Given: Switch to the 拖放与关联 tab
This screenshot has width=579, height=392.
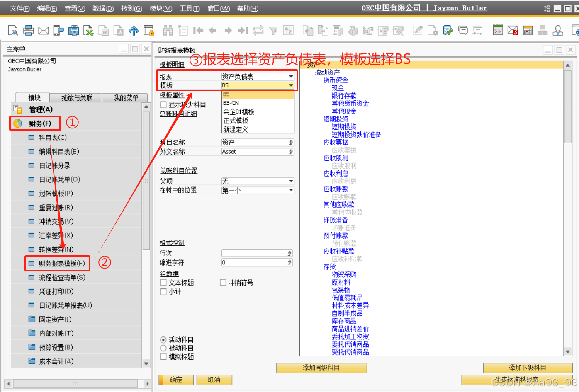Looking at the screenshot, I should (x=77, y=98).
